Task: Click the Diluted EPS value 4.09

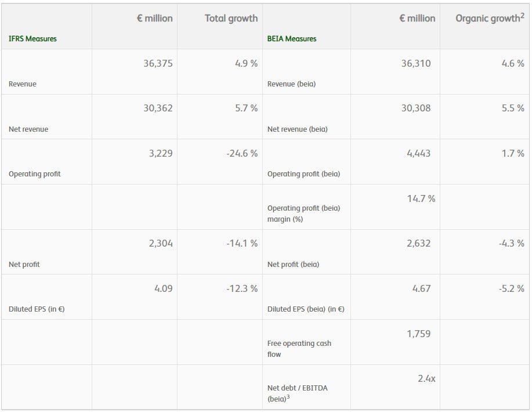Action: (164, 288)
